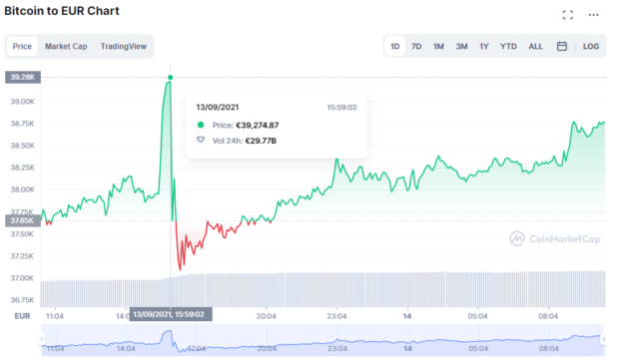Select the 1Y time range
The width and height of the screenshot is (619, 364).
tap(484, 46)
